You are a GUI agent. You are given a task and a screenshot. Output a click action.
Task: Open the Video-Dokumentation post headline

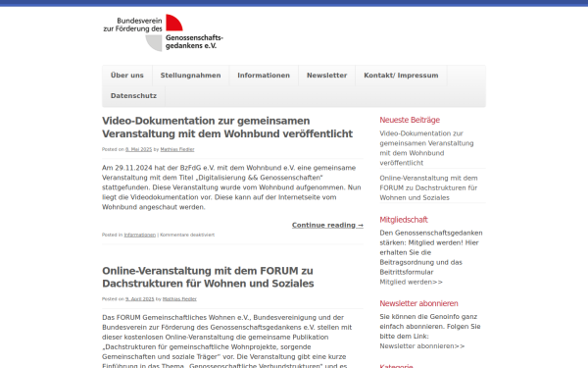tap(227, 128)
